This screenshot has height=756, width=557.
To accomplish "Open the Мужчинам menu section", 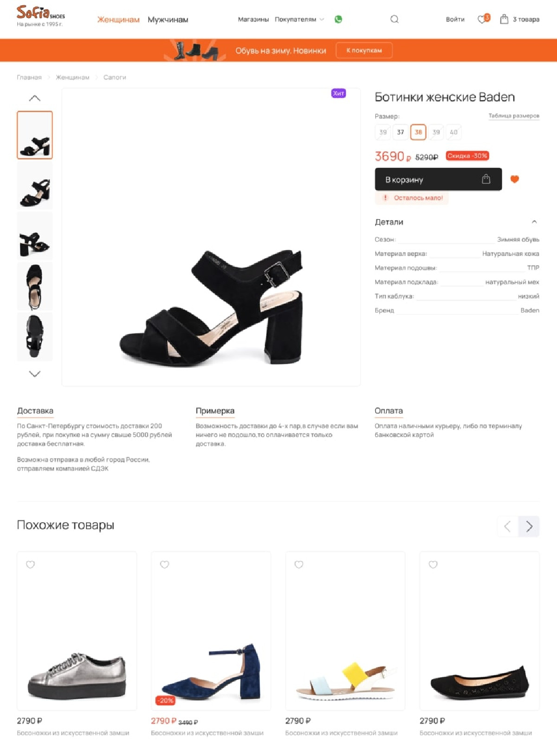I will tap(168, 20).
